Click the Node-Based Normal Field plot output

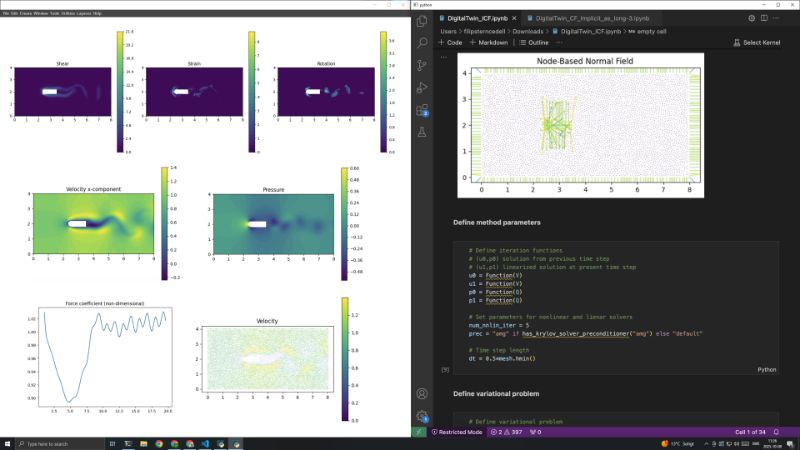581,126
